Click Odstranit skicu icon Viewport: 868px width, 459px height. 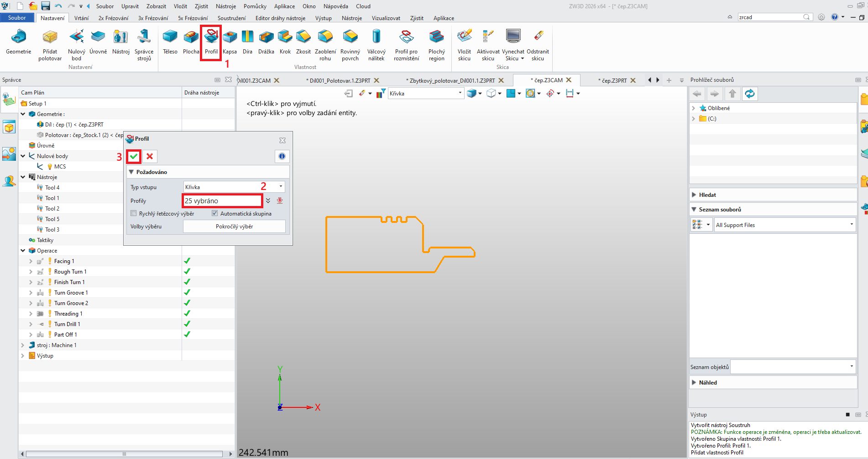tap(538, 45)
